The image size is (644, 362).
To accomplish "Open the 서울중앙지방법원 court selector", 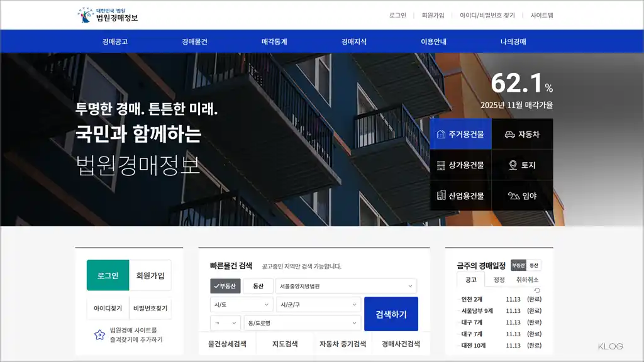I will pyautogui.click(x=347, y=285).
